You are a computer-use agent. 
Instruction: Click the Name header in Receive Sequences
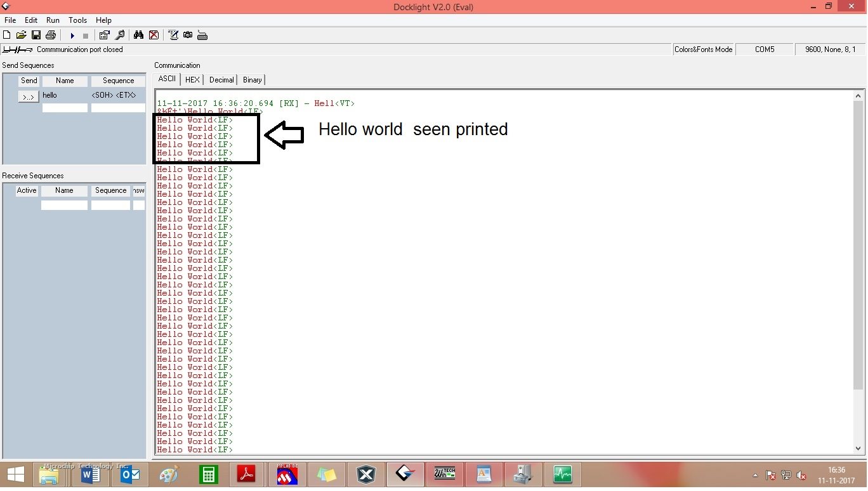[64, 190]
